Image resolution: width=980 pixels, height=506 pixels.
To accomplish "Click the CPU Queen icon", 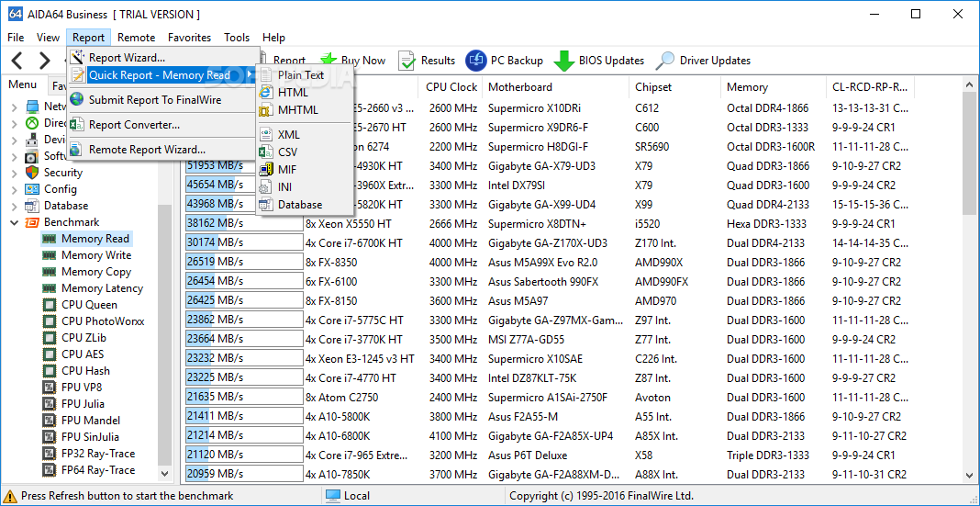I will click(x=49, y=305).
